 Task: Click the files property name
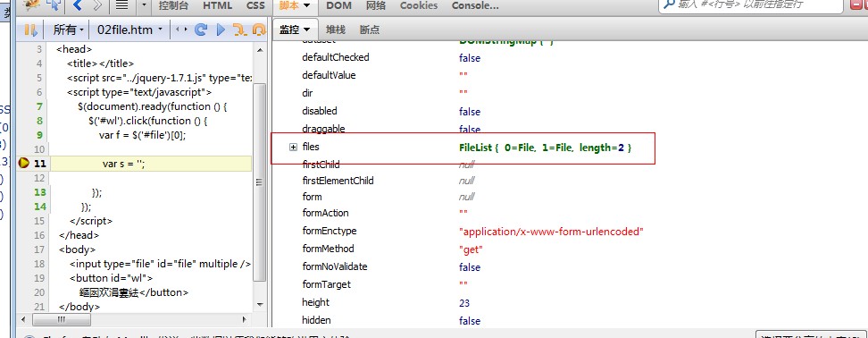tap(311, 147)
